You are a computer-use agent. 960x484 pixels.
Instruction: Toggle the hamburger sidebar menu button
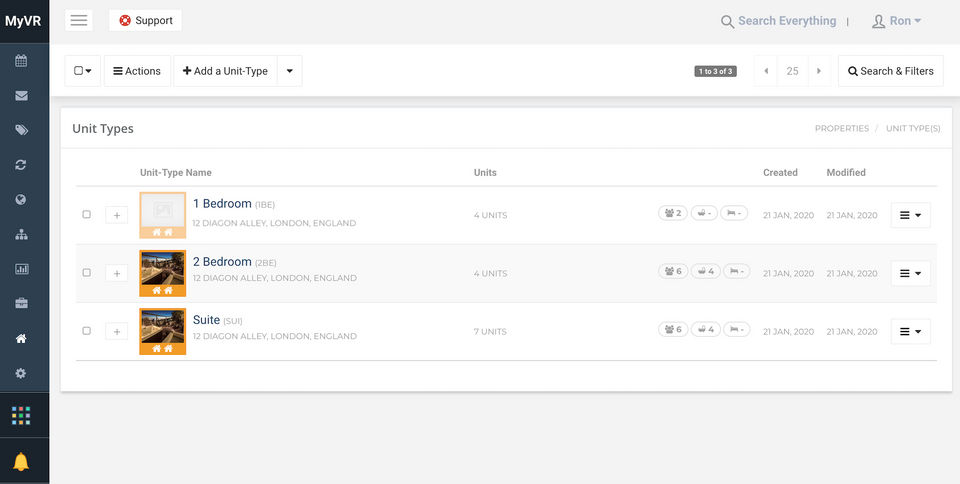[79, 20]
